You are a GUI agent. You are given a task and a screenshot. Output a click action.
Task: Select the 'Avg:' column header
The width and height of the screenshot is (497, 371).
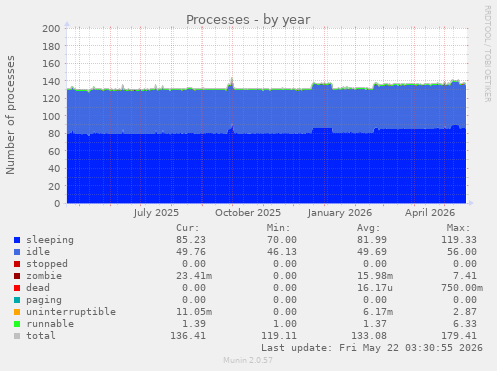tap(369, 228)
